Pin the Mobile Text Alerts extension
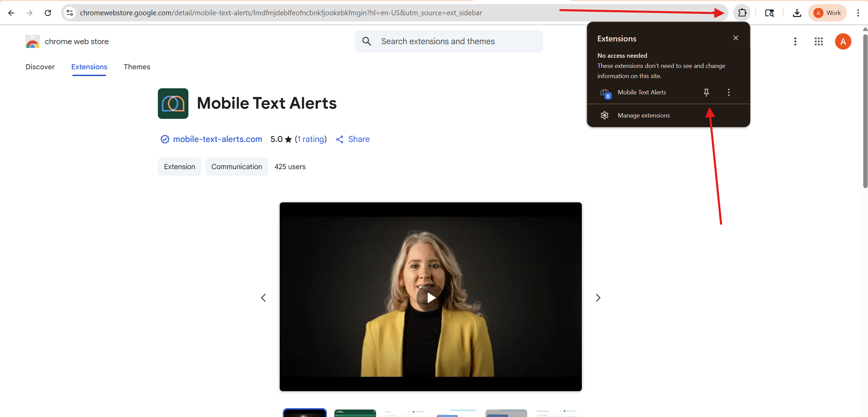 [706, 92]
